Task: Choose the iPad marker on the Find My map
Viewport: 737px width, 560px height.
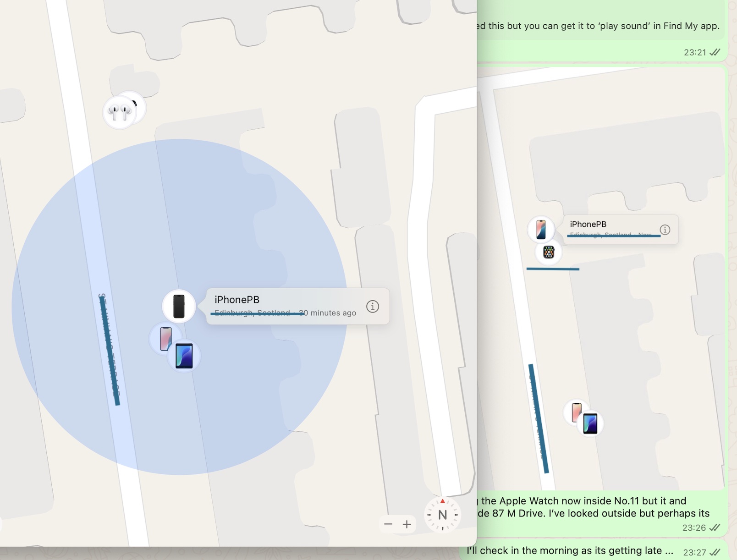Action: click(184, 356)
